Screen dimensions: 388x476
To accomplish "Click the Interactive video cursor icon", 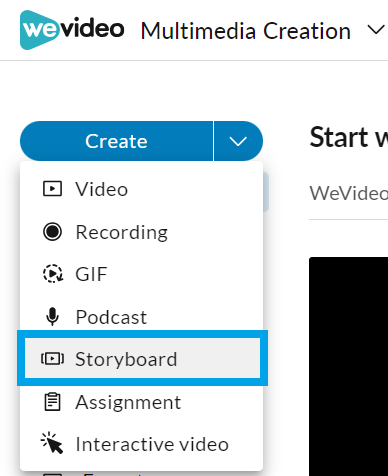I will (x=52, y=443).
